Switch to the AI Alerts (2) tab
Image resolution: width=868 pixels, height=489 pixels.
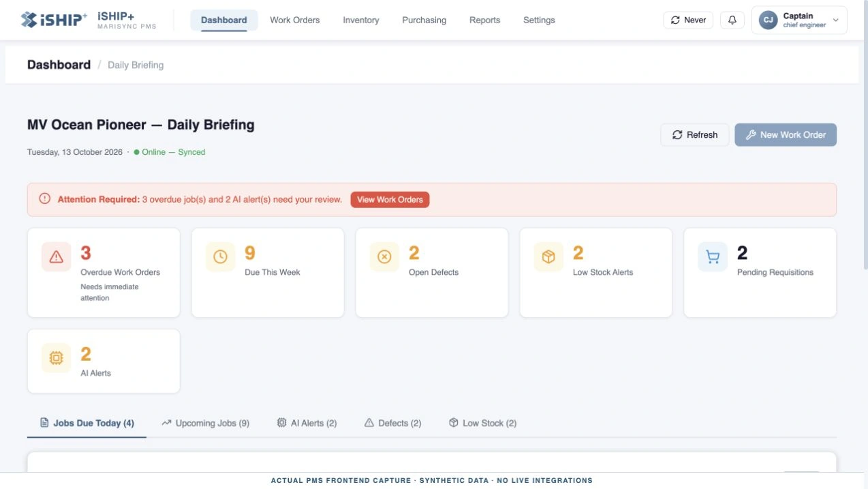click(307, 424)
